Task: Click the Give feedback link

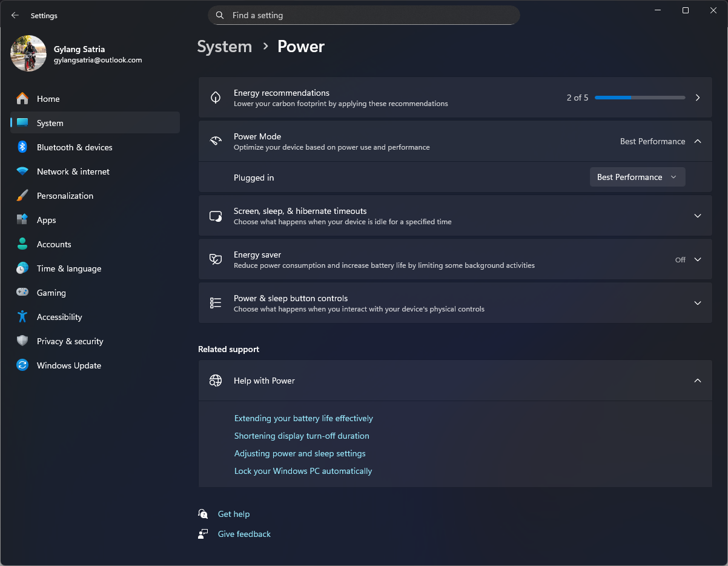Action: tap(244, 534)
